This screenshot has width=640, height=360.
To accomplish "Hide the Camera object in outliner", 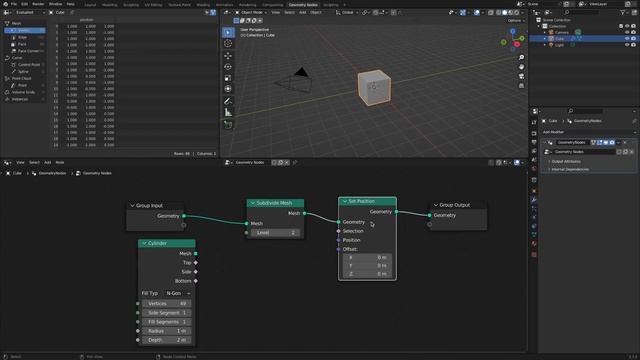I will (627, 32).
